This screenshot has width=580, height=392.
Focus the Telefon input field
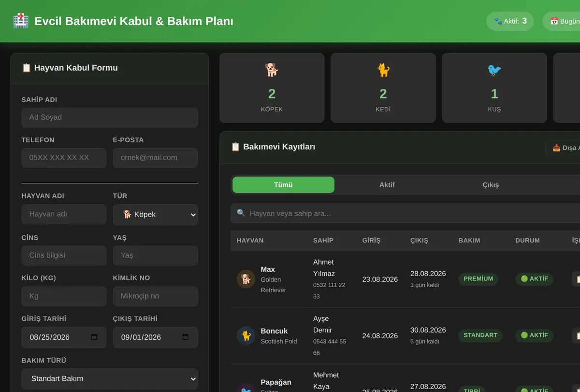(64, 158)
